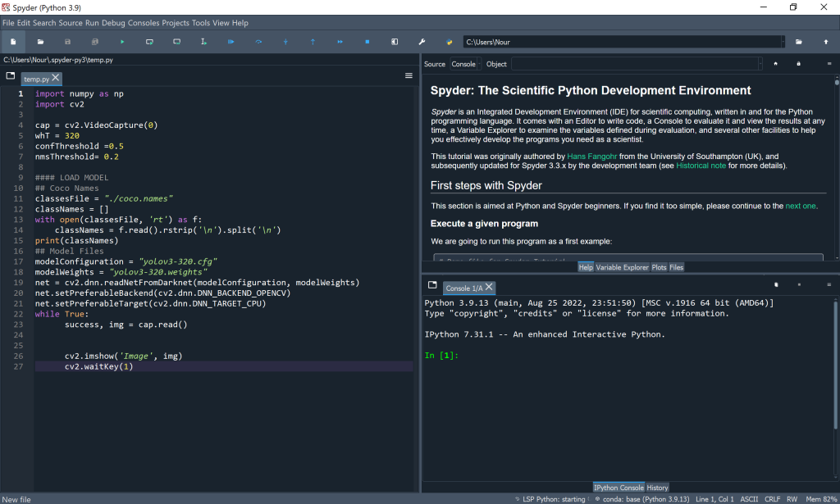Click the Help pane vertical scrollbar
840x504 pixels.
836,167
